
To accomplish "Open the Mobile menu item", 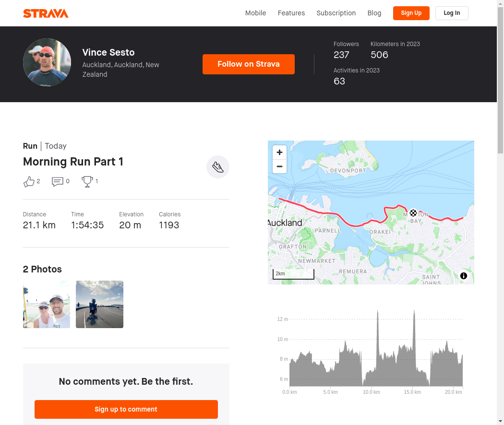I will 255,13.
